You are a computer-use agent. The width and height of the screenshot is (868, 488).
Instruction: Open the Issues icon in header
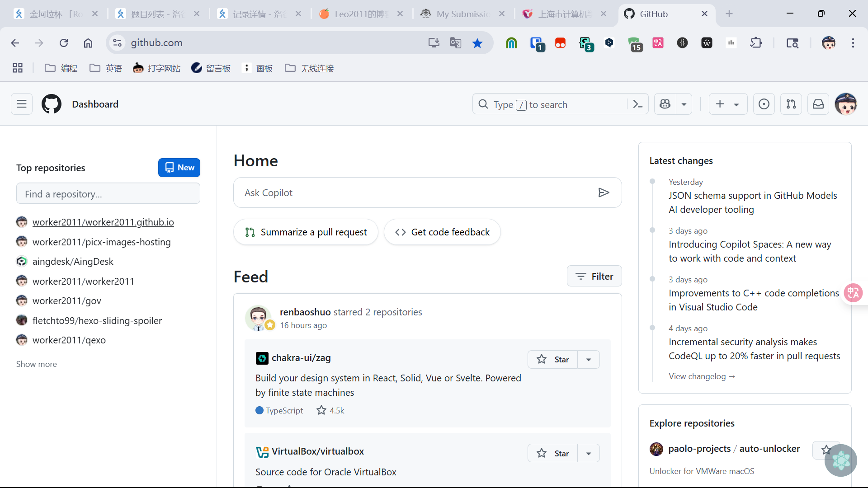pos(764,104)
